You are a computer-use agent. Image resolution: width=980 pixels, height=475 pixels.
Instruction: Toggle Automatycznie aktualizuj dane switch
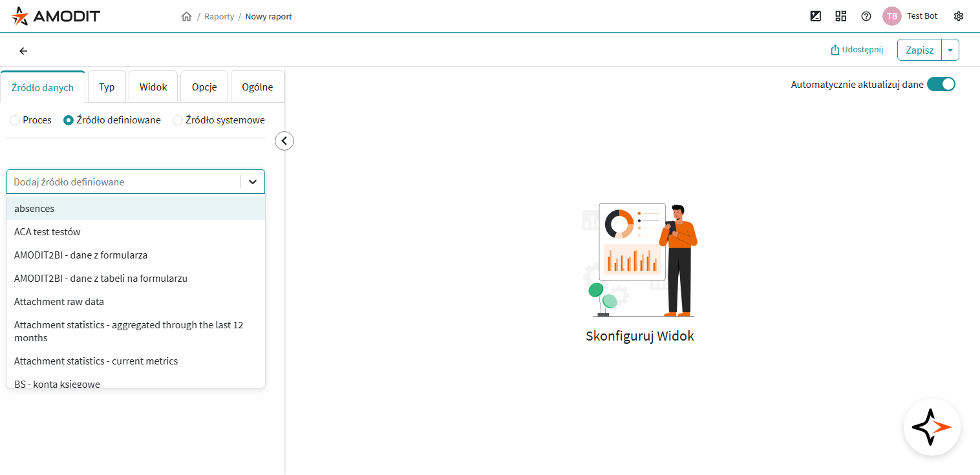coord(941,84)
